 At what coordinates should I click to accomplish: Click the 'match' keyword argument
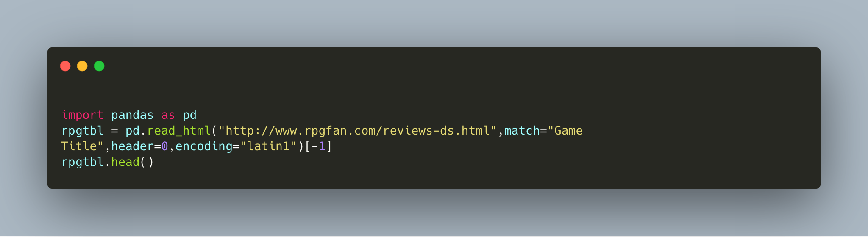point(522,131)
